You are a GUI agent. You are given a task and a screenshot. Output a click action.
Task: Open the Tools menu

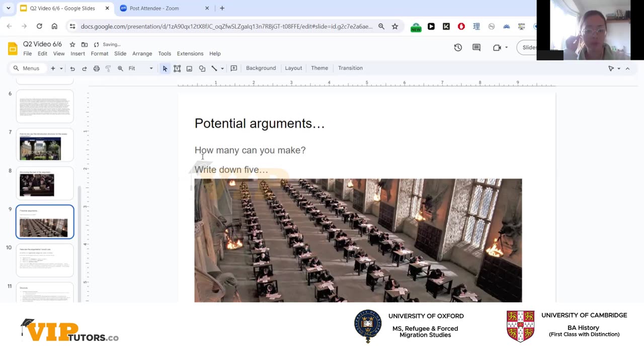(165, 54)
